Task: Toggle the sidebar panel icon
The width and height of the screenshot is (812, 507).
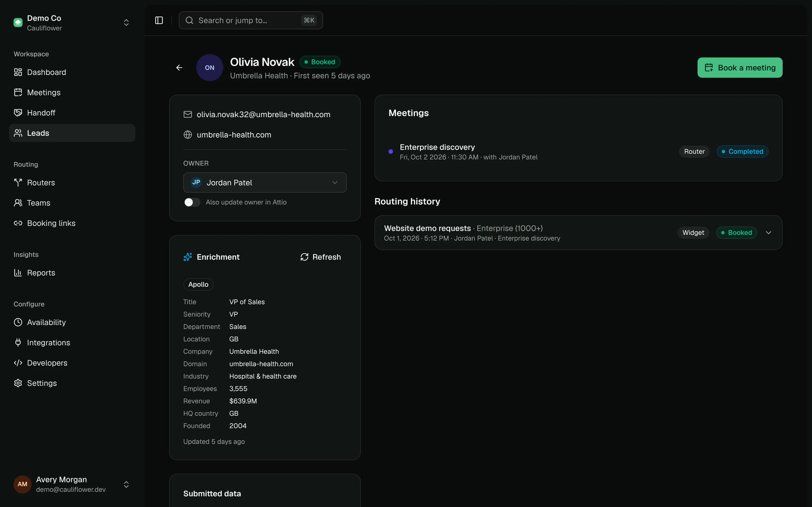Action: [x=159, y=21]
